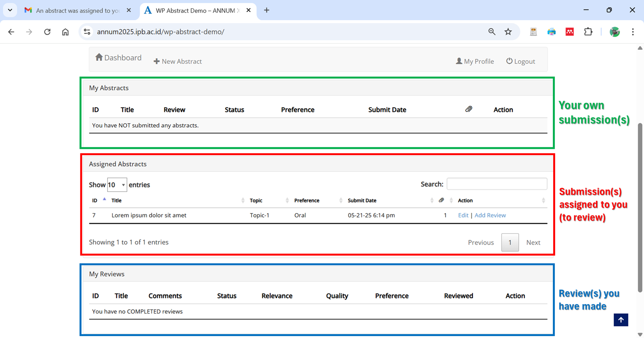The width and height of the screenshot is (644, 338).
Task: View site information icon in address bar
Action: pyautogui.click(x=87, y=32)
